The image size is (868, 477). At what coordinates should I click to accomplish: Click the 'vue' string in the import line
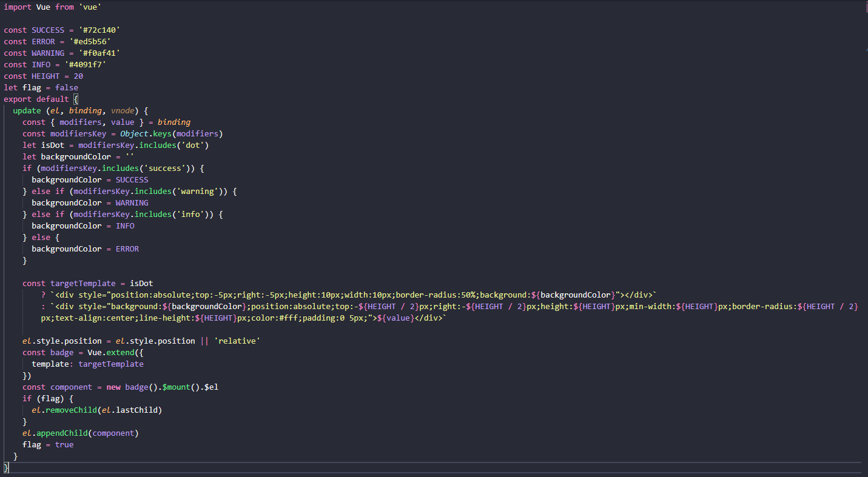(x=90, y=7)
